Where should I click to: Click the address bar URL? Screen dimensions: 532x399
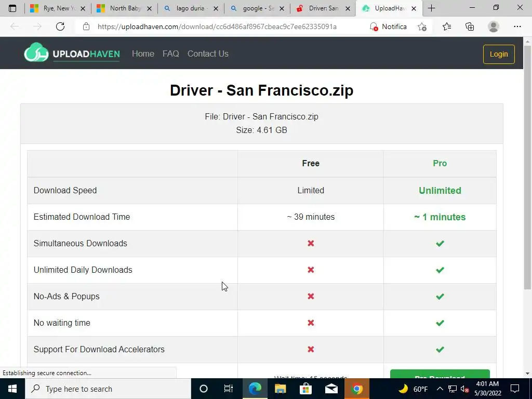tap(217, 26)
